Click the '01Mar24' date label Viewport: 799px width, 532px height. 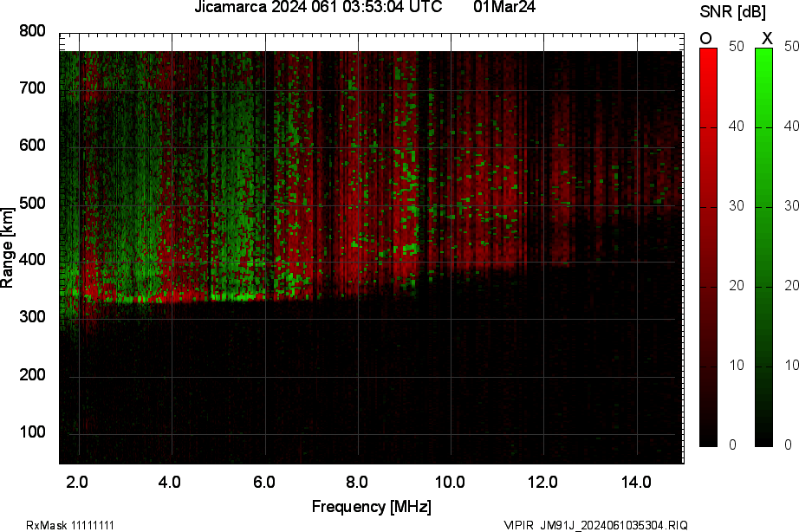click(504, 7)
